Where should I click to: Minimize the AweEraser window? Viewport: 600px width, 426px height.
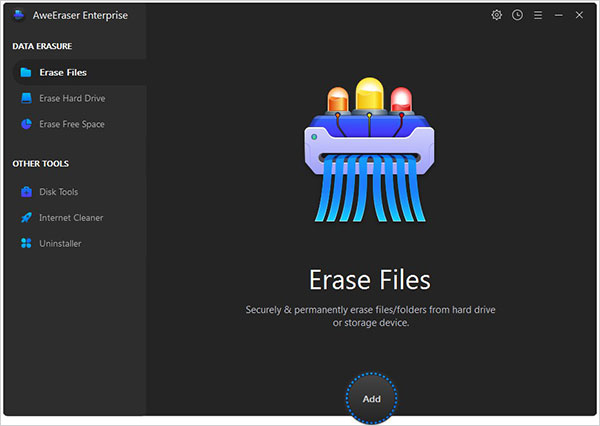tap(558, 15)
